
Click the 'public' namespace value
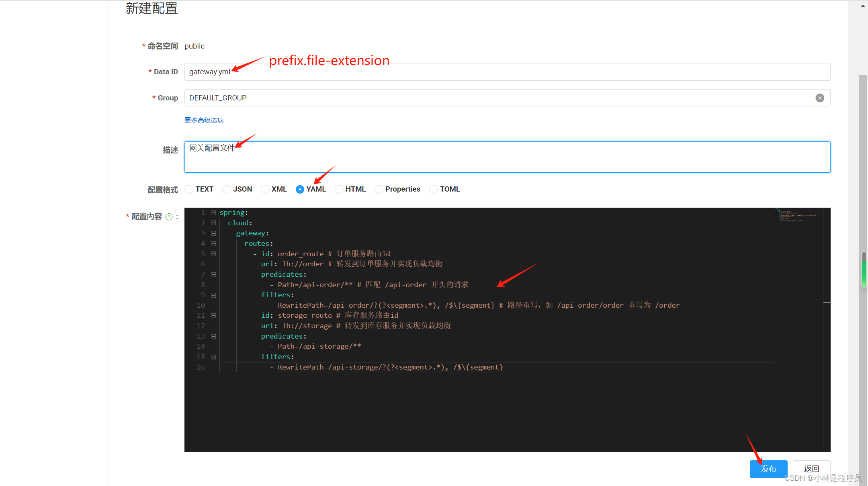click(x=194, y=46)
